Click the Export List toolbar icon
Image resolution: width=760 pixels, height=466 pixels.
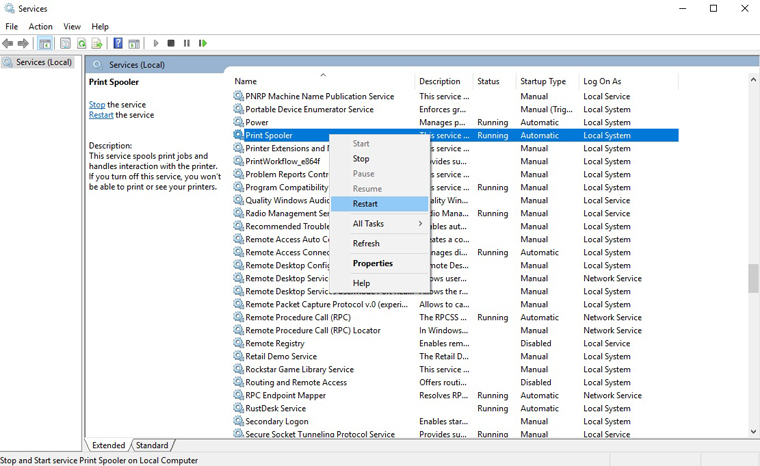click(97, 44)
